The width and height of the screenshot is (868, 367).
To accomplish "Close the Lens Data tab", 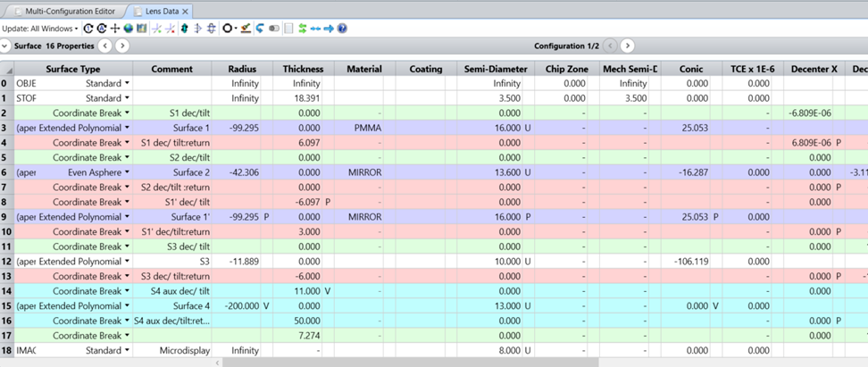I will 185,11.
